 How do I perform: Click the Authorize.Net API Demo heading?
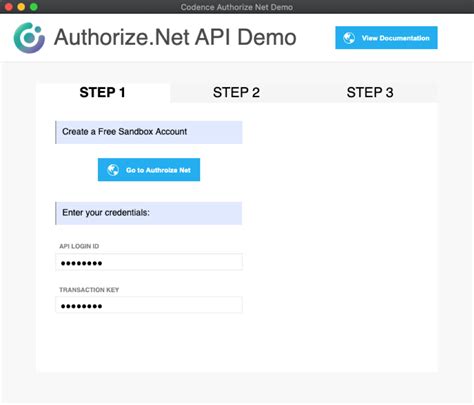[x=175, y=37]
